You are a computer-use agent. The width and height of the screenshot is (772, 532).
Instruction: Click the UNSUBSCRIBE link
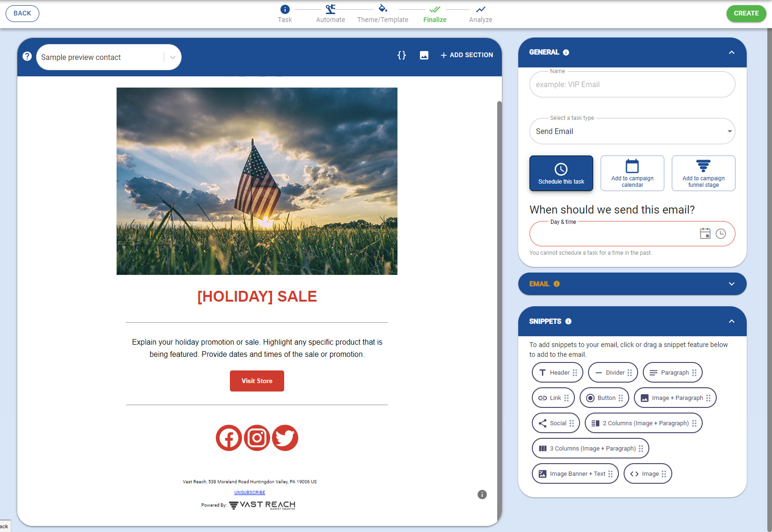click(250, 493)
